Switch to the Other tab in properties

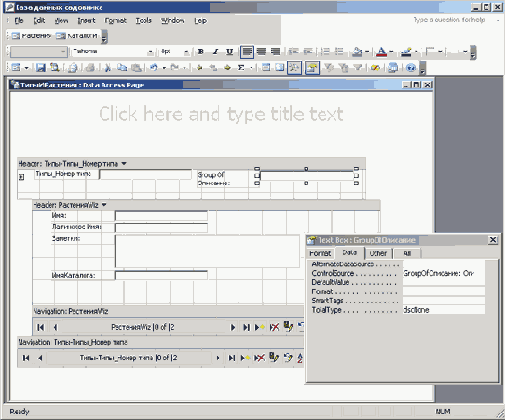[378, 253]
